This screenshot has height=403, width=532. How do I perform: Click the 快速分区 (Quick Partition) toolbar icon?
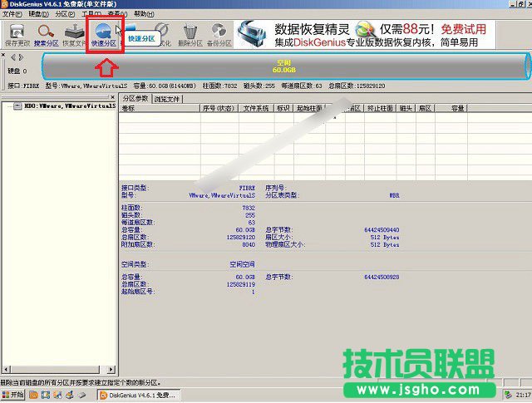point(104,35)
